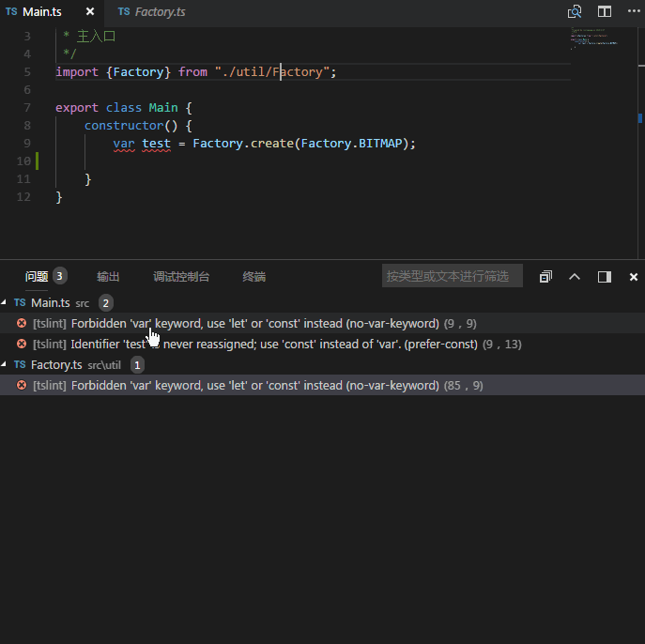The height and width of the screenshot is (644, 645).
Task: Switch to the 调试控制台 tab
Action: (x=181, y=277)
